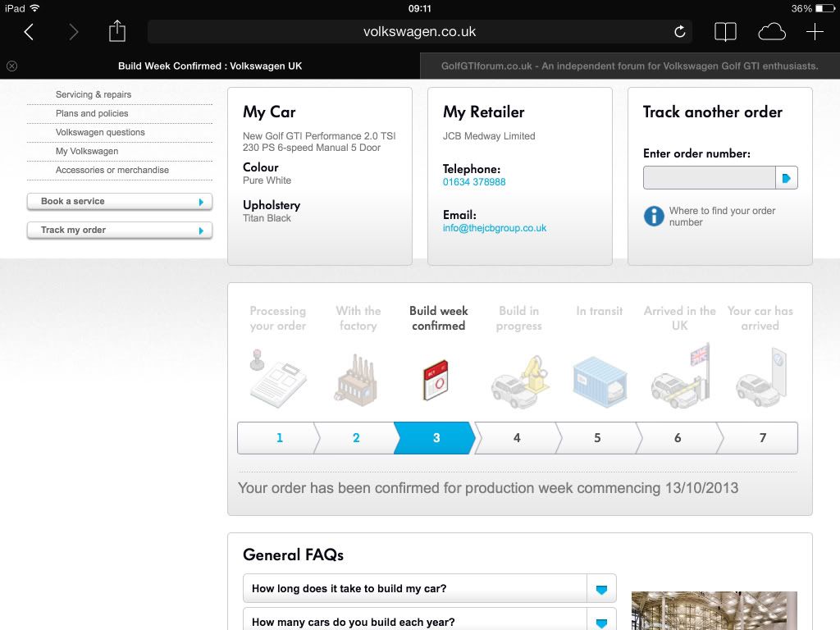The height and width of the screenshot is (630, 840).
Task: Click the 'Your car has arrived' label
Action: click(x=760, y=318)
